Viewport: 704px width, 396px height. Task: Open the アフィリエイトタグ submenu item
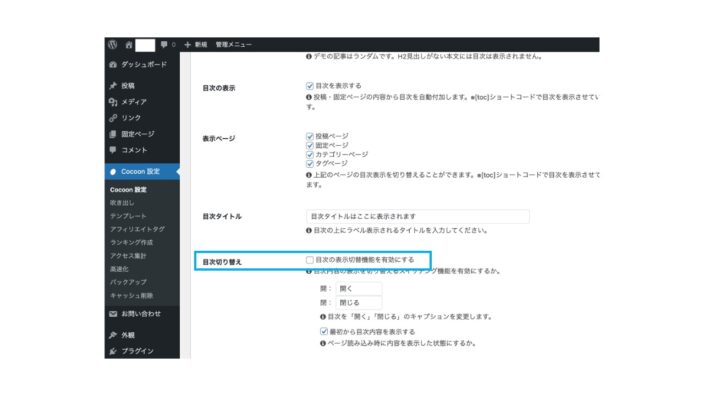137,229
